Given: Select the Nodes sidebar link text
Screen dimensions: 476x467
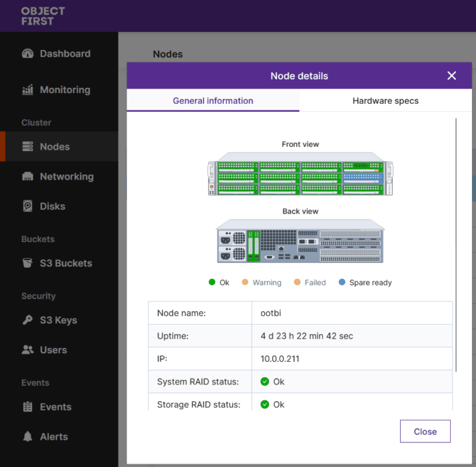Looking at the screenshot, I should 55,146.
